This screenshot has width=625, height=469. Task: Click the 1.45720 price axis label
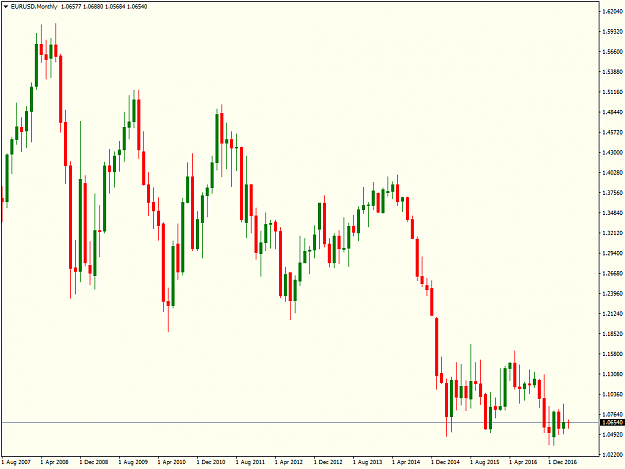click(x=613, y=132)
